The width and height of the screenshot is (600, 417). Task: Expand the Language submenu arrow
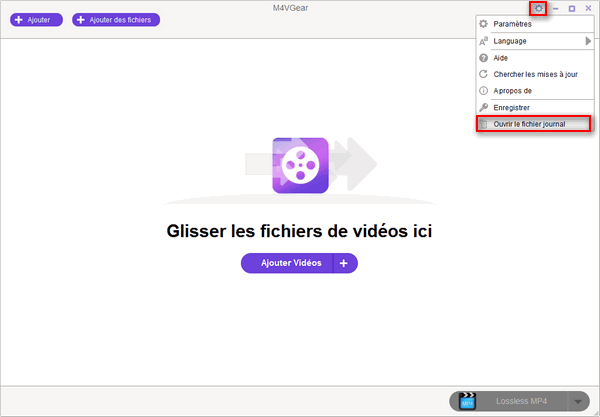[587, 41]
